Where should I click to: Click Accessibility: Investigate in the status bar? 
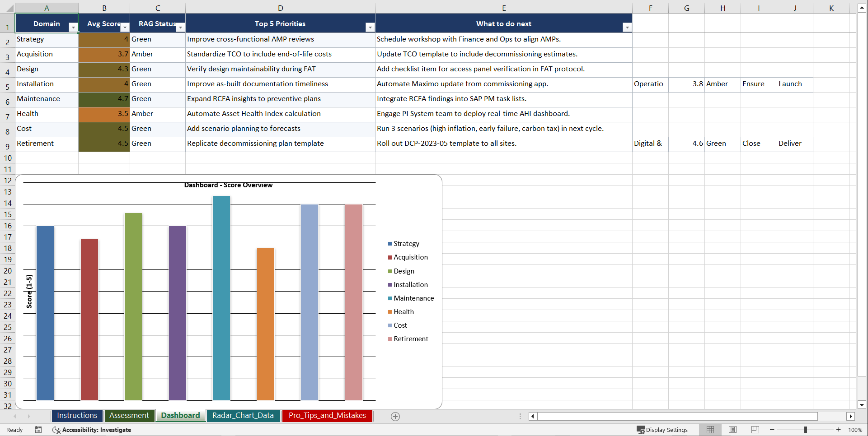pyautogui.click(x=92, y=430)
